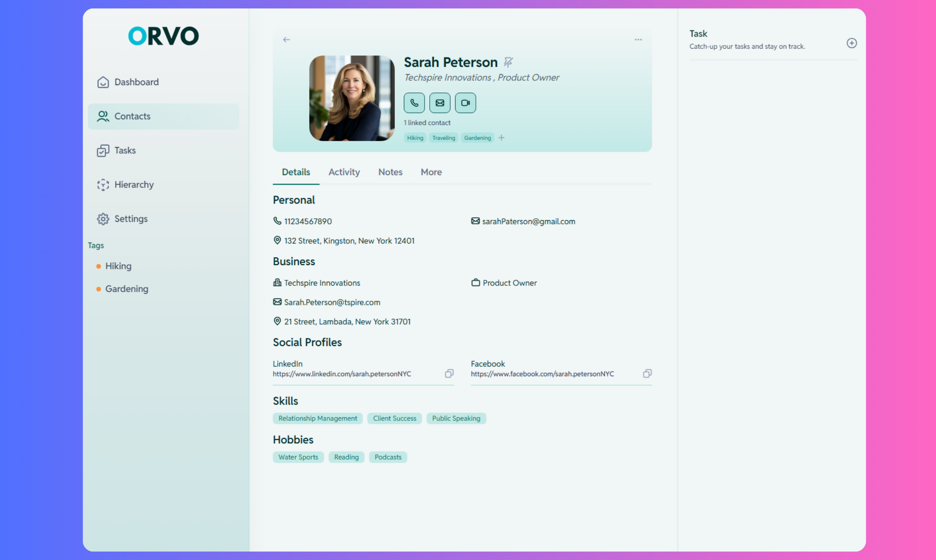The height and width of the screenshot is (560, 936).
Task: Click the Gardening tag chip on profile
Action: click(x=478, y=138)
